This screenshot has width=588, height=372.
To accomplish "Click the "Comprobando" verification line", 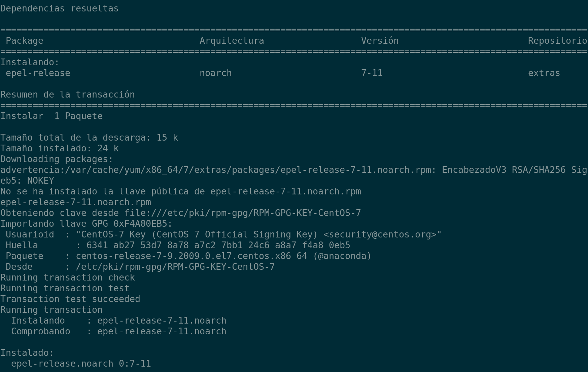I will tap(118, 331).
